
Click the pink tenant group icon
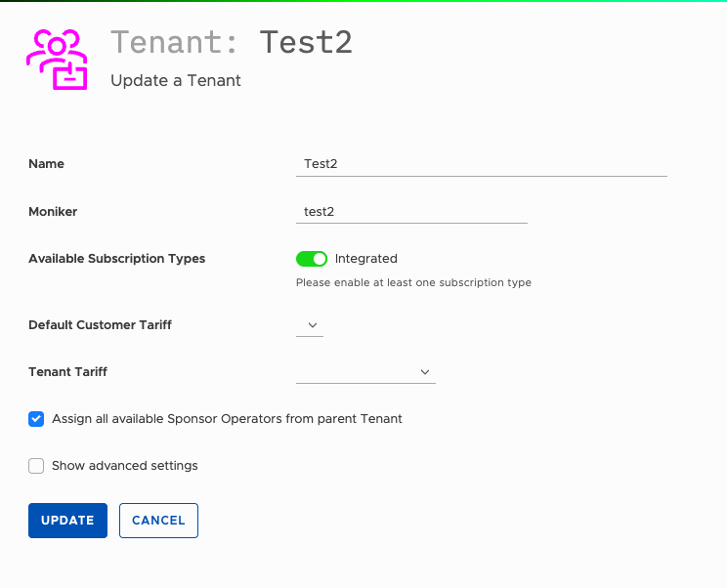click(57, 60)
